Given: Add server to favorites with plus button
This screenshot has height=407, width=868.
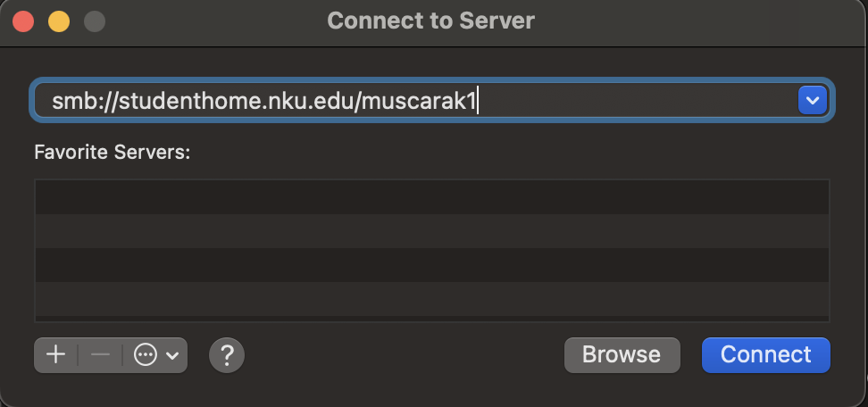Looking at the screenshot, I should click(x=55, y=354).
